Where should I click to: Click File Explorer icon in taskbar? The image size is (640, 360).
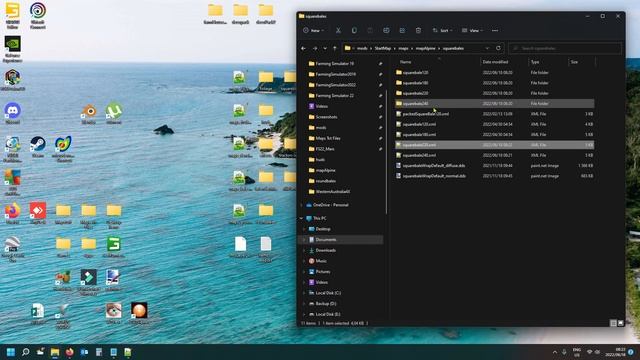point(55,352)
